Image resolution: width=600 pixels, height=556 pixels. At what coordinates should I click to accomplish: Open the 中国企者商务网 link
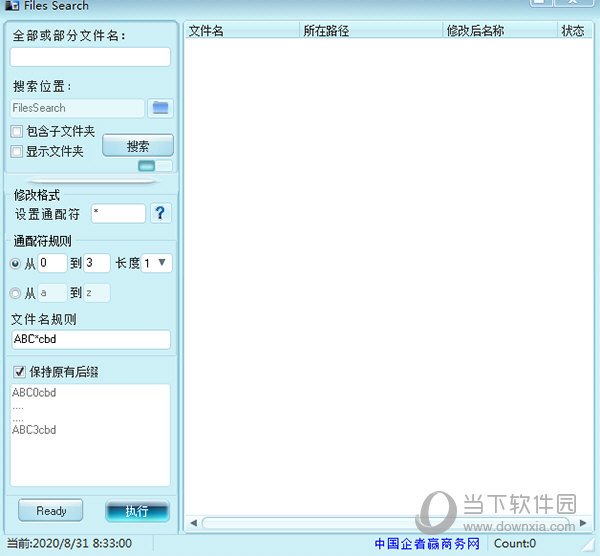coord(427,544)
